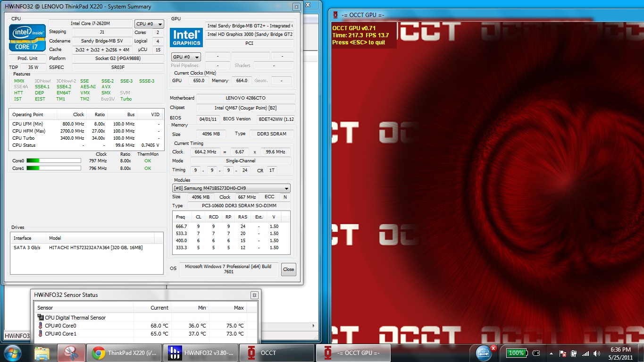Screen dimensions: 644x362
Task: Click the Turbo feature label
Action: (126, 99)
